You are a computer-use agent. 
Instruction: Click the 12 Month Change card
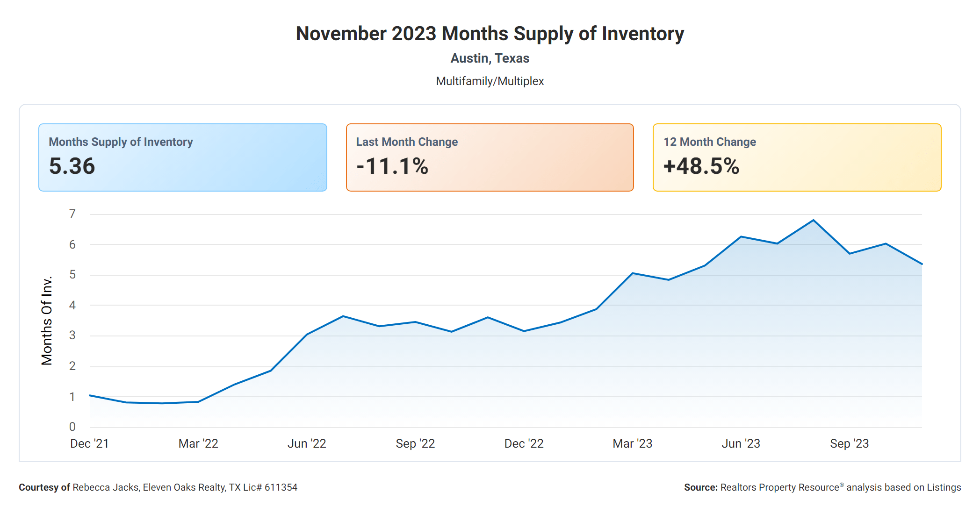(797, 157)
